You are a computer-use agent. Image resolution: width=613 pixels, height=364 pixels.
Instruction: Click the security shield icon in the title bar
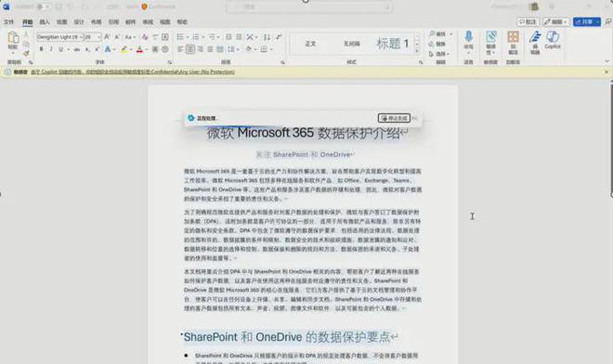[144, 6]
